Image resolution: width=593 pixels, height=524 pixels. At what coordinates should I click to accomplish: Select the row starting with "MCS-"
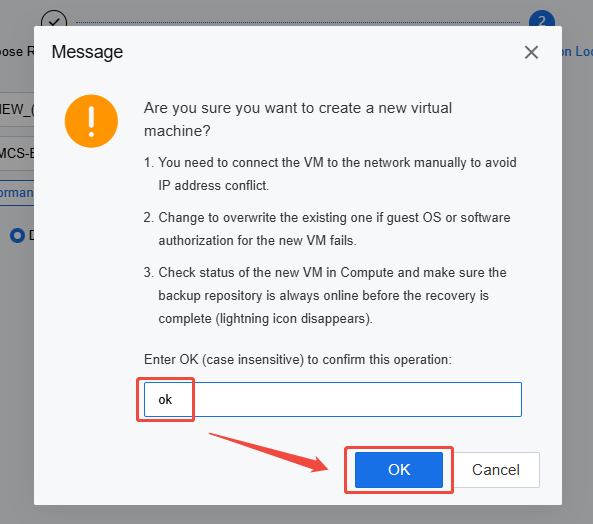[17, 153]
